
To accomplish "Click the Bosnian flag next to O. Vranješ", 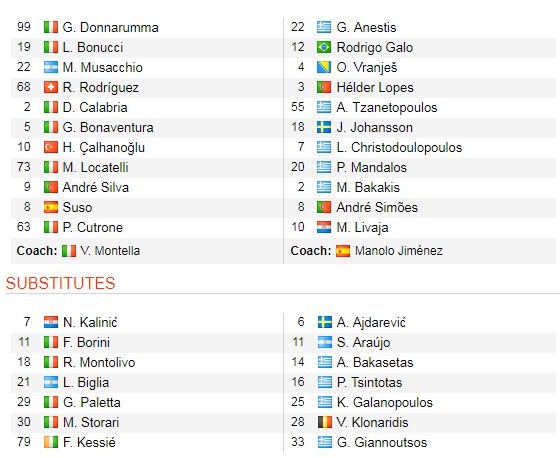I will click(324, 67).
